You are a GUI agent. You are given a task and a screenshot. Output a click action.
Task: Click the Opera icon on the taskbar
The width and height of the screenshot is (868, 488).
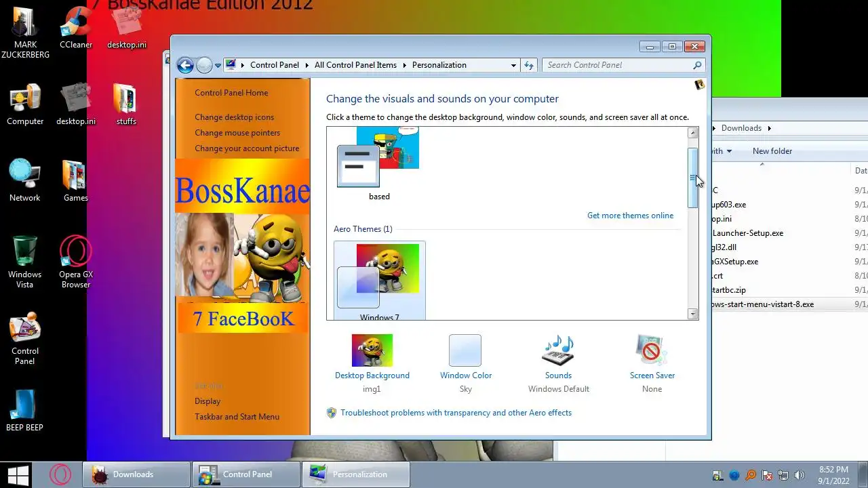60,474
